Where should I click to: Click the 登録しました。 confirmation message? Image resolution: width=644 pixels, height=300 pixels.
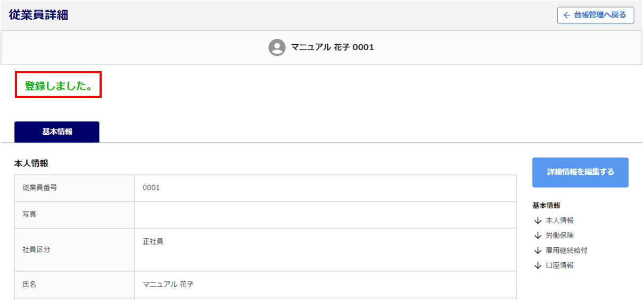[x=58, y=85]
